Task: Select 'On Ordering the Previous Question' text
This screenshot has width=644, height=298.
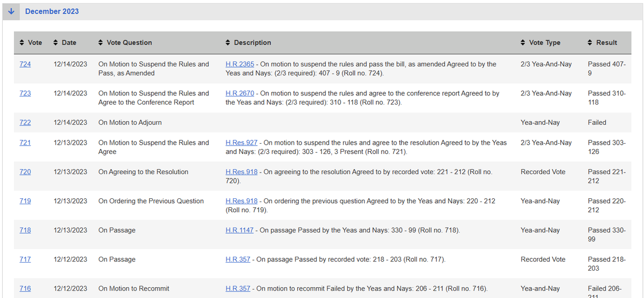Action: [151, 201]
